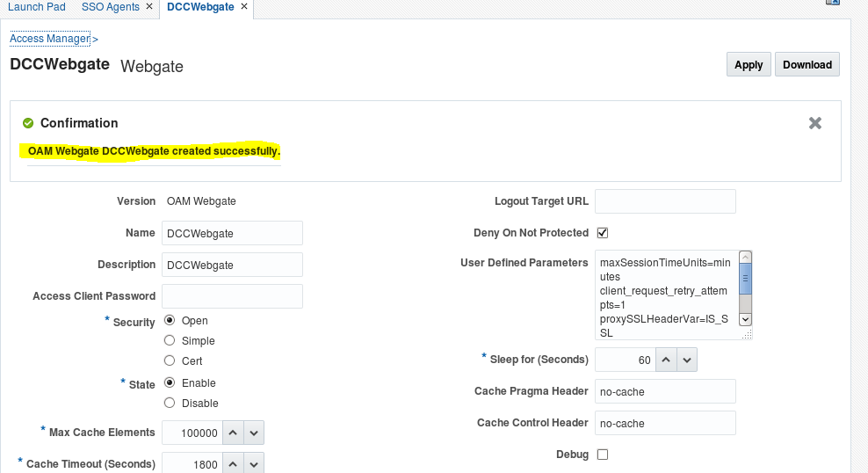Click the green Confirmation checkmark icon
Viewport: 868px width, 473px height.
point(28,123)
